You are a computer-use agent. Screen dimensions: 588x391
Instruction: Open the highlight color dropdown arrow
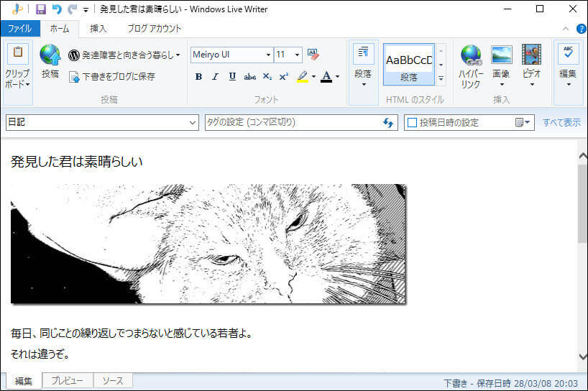(x=313, y=77)
